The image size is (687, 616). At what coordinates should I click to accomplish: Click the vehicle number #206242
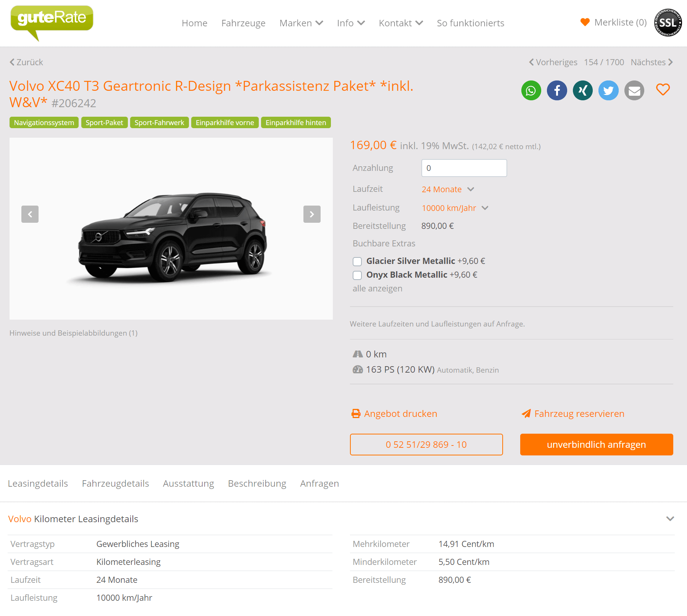(74, 103)
